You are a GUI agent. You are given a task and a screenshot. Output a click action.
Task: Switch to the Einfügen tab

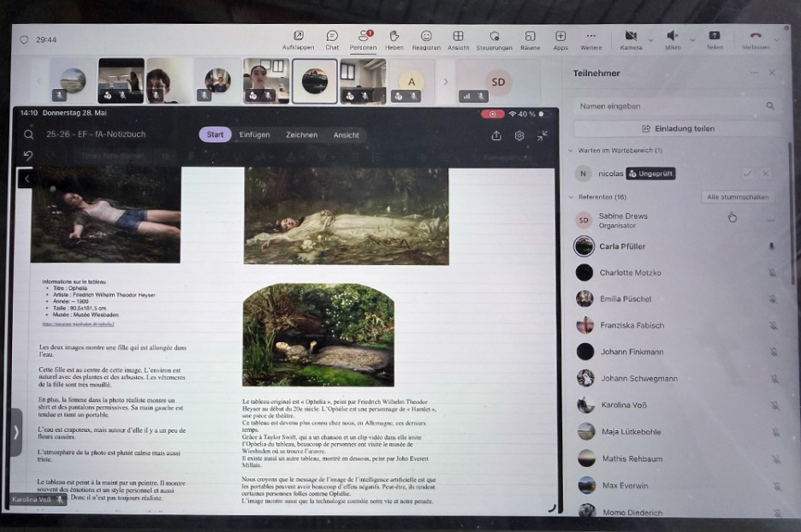[x=254, y=135]
